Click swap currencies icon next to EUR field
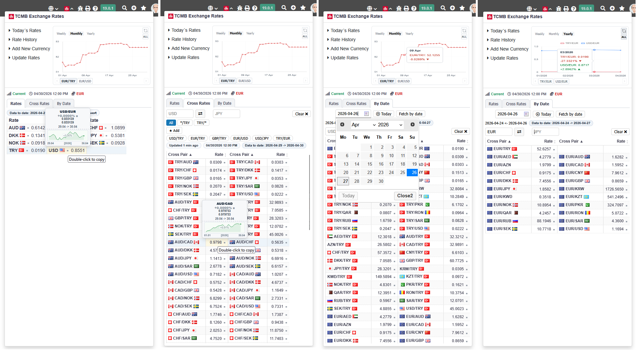Viewport: 644px width, 360px height. [x=519, y=132]
